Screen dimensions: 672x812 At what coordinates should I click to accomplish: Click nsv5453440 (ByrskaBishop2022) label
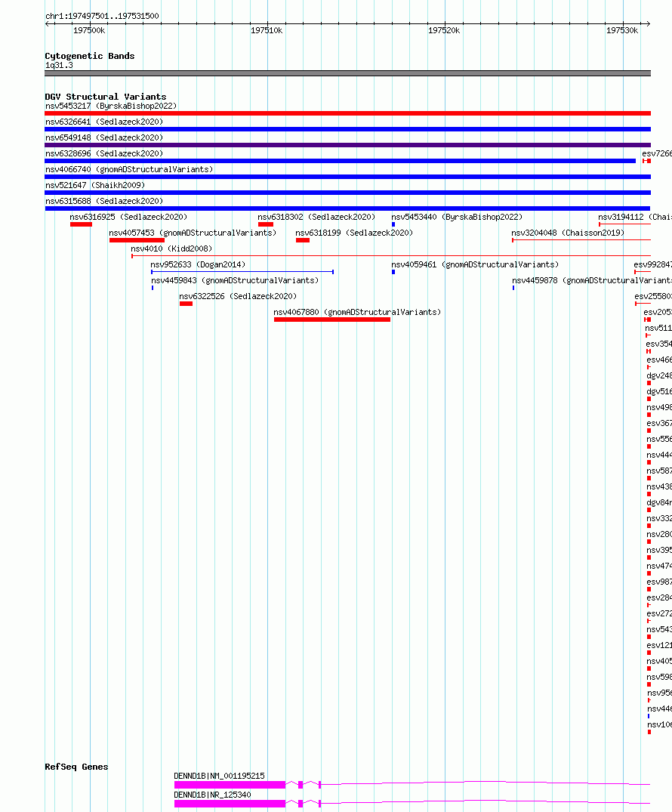click(457, 217)
